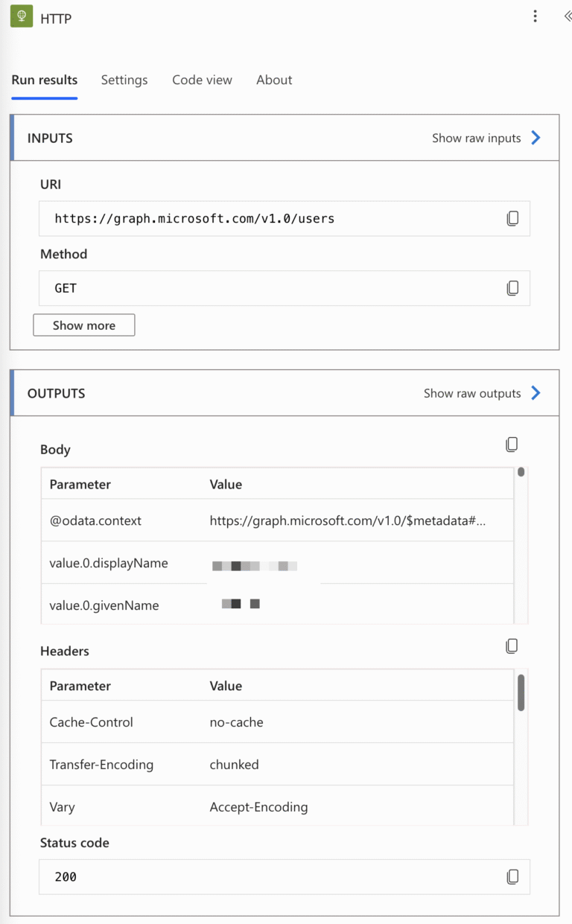This screenshot has width=572, height=924.
Task: View the About tab
Action: [x=273, y=80]
